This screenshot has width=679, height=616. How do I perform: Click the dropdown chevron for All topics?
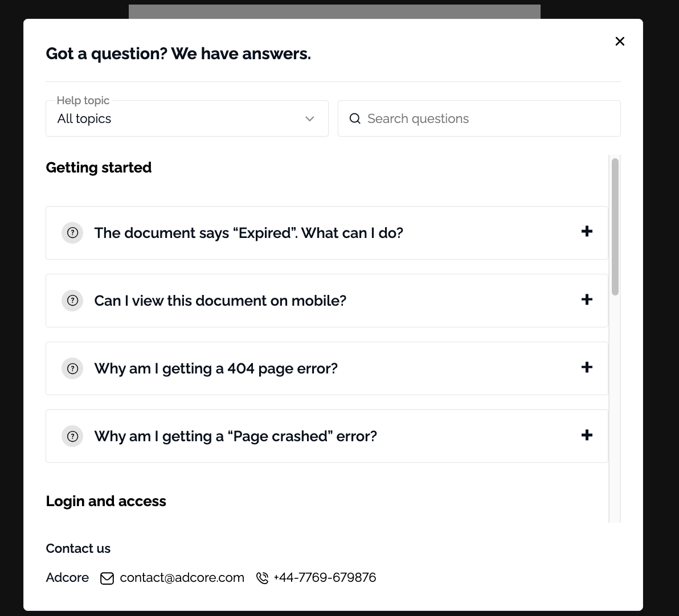coord(310,118)
